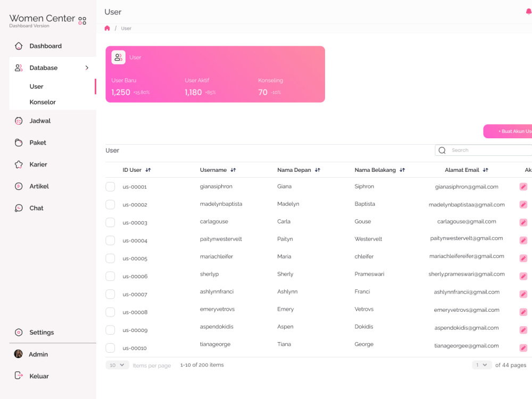
Task: Click email gianasiphron@gmail.com
Action: coord(467,187)
